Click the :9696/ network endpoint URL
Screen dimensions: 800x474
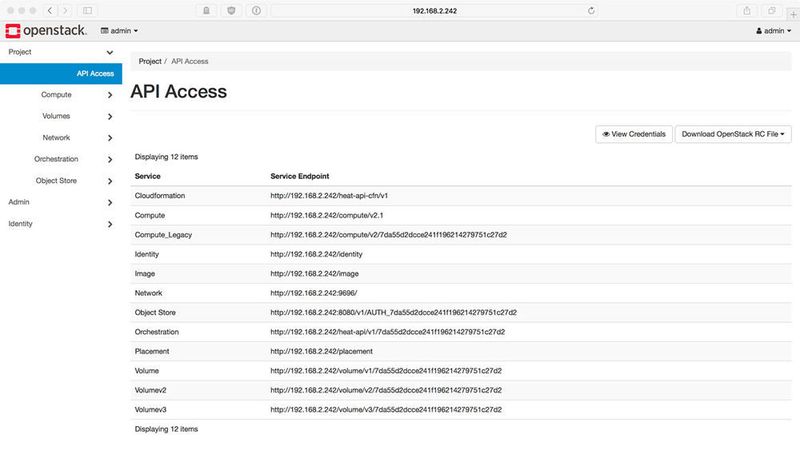pyautogui.click(x=314, y=293)
